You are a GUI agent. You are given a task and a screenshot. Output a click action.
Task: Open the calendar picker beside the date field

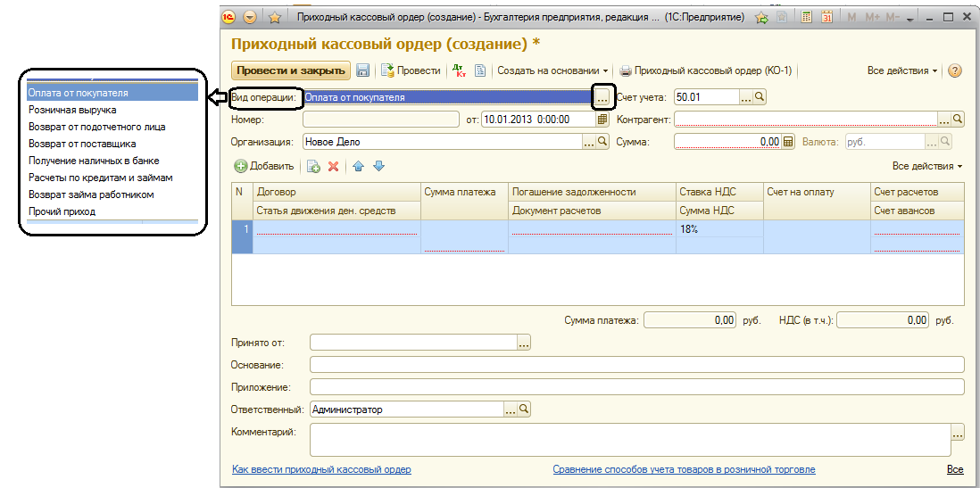pos(602,120)
